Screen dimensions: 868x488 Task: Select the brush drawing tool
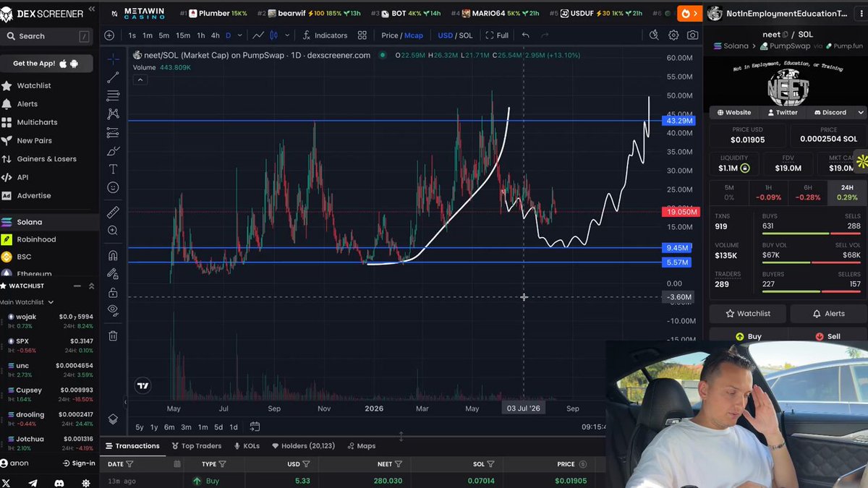pos(113,151)
